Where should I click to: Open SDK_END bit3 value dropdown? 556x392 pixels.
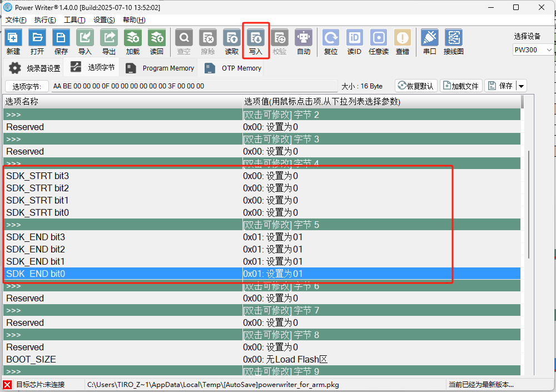point(381,237)
